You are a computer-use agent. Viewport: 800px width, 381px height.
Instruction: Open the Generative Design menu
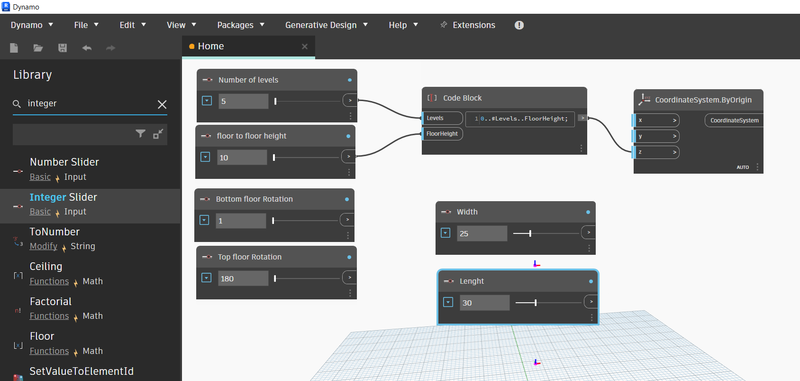(327, 25)
